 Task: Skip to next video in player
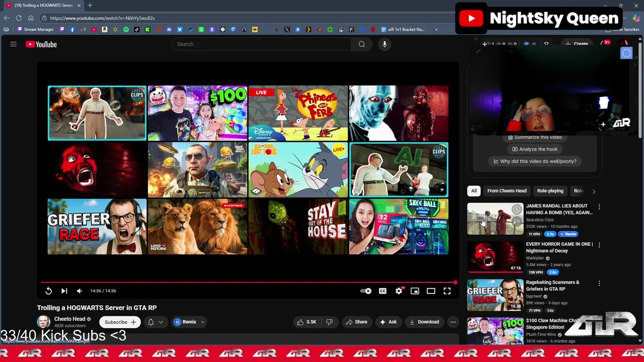pos(64,291)
